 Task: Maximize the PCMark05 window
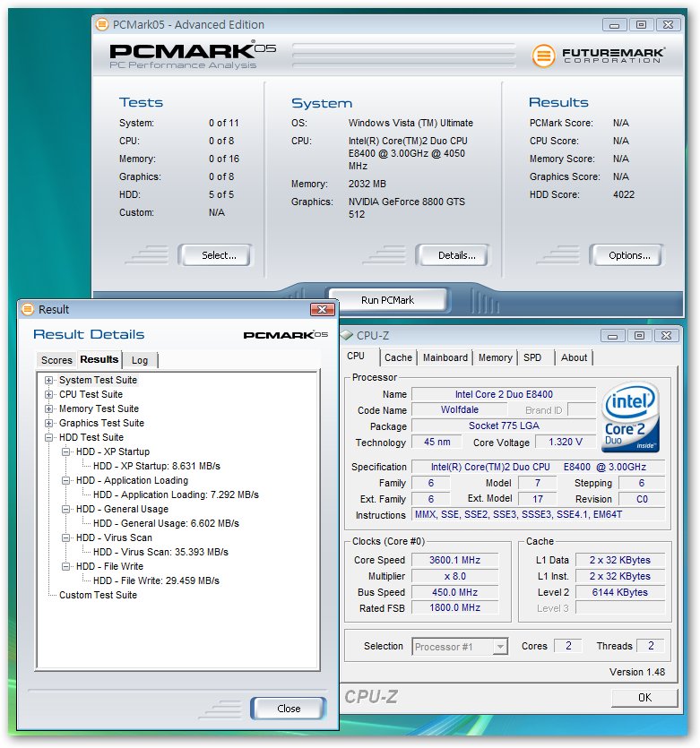tap(642, 25)
